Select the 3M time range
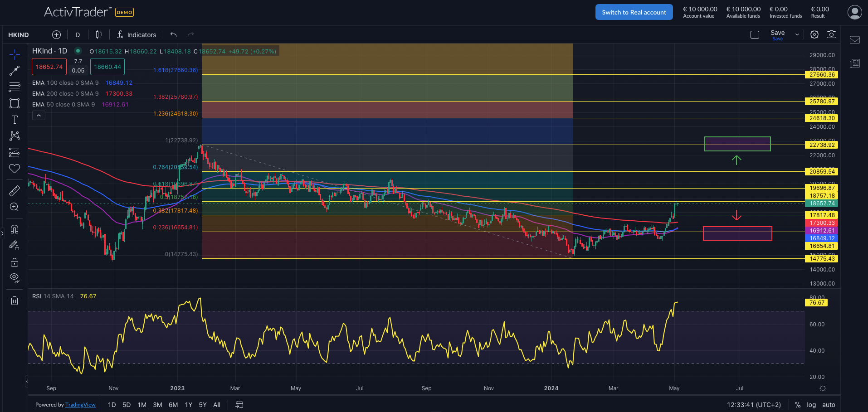The image size is (868, 412). pyautogui.click(x=157, y=405)
